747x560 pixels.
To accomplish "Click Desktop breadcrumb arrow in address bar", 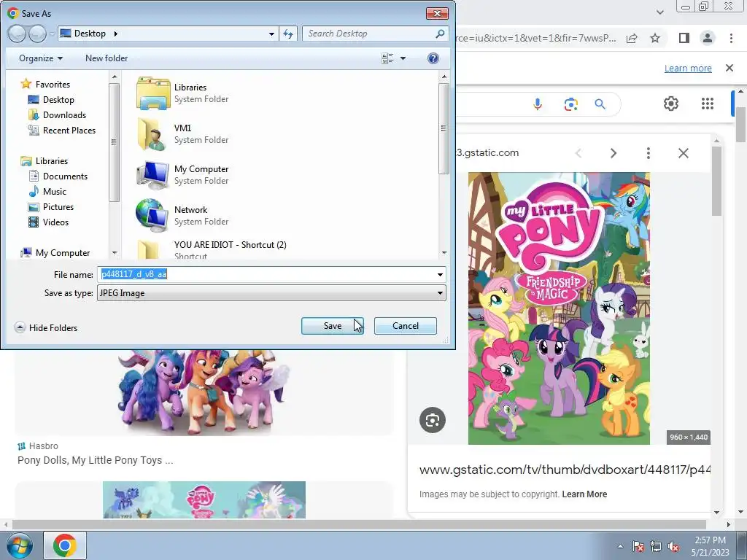I will point(116,34).
